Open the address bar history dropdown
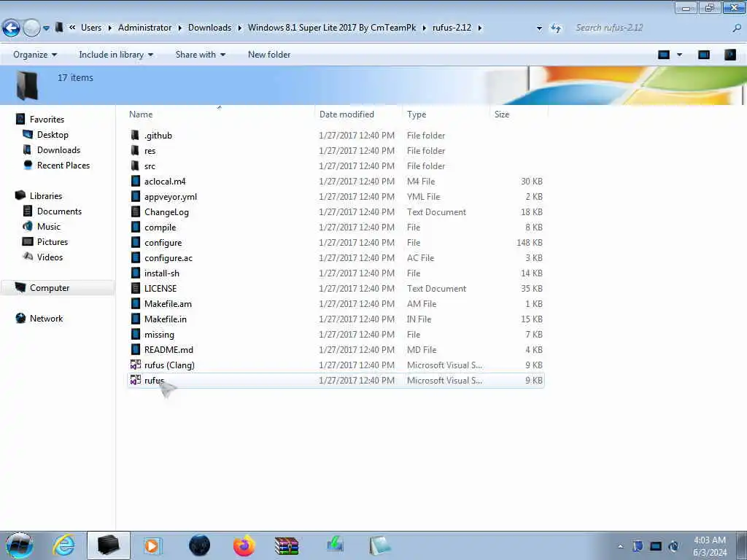 click(539, 28)
